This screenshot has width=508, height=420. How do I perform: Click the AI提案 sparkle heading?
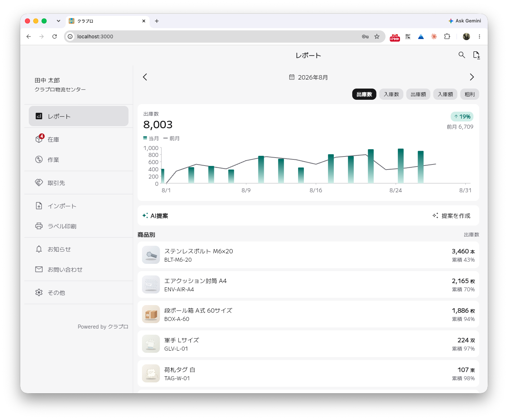pyautogui.click(x=155, y=216)
